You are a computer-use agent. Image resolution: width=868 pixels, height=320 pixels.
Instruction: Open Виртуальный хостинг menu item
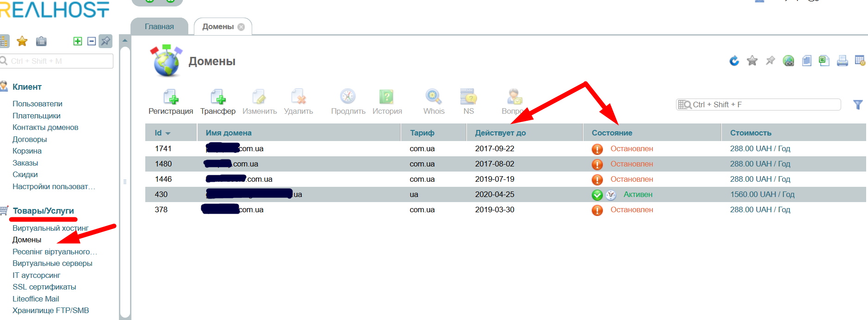click(50, 228)
